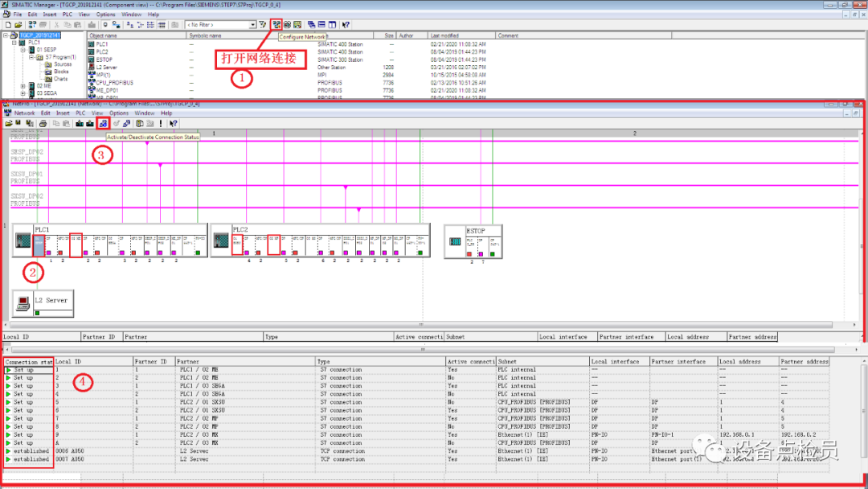
Task: Expand the 03 SEGA tree node
Action: (x=23, y=93)
